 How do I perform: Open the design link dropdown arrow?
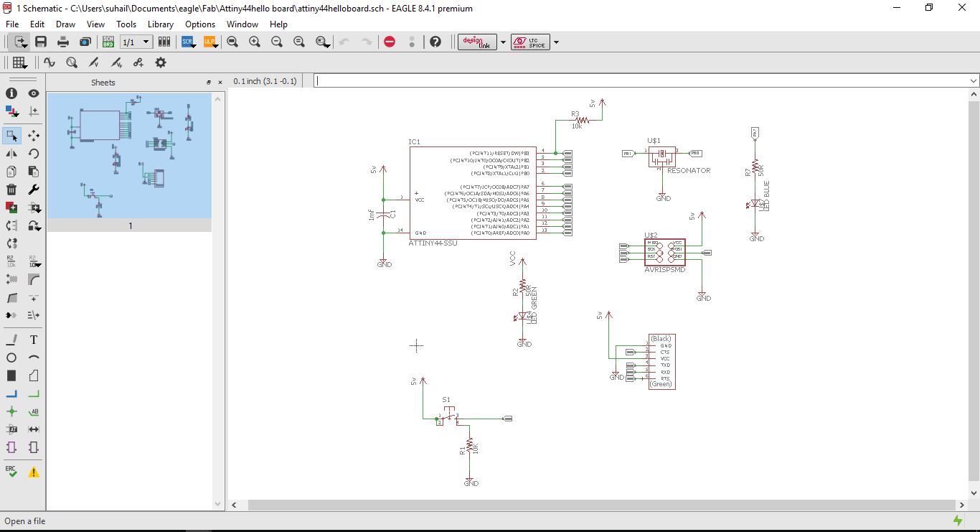503,42
